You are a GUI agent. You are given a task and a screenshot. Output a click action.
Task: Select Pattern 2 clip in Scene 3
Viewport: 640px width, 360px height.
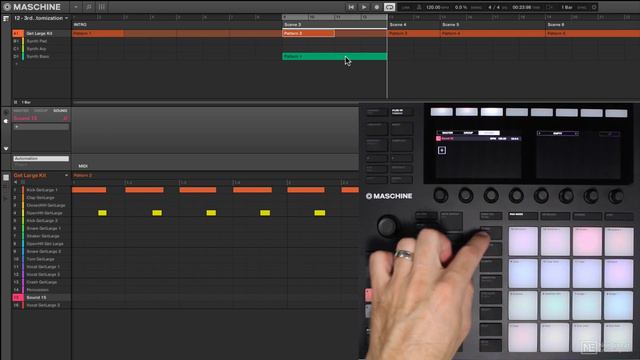pos(309,33)
